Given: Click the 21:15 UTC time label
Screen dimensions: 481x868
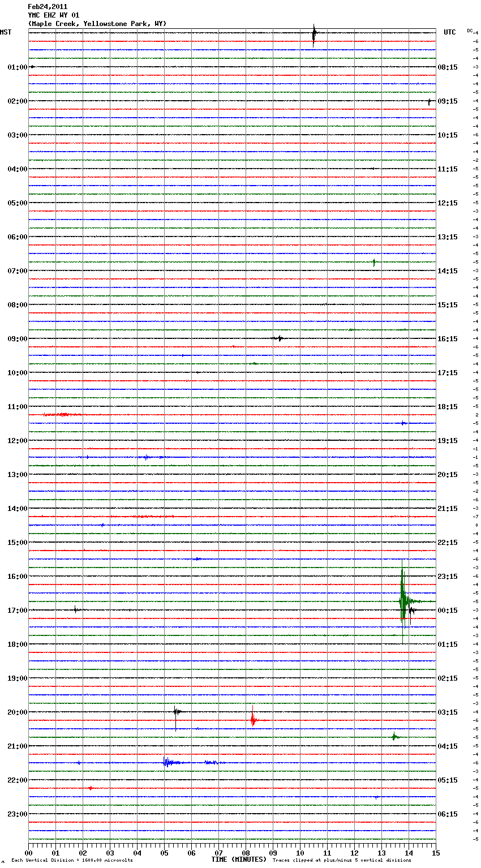Looking at the screenshot, I should point(448,509).
